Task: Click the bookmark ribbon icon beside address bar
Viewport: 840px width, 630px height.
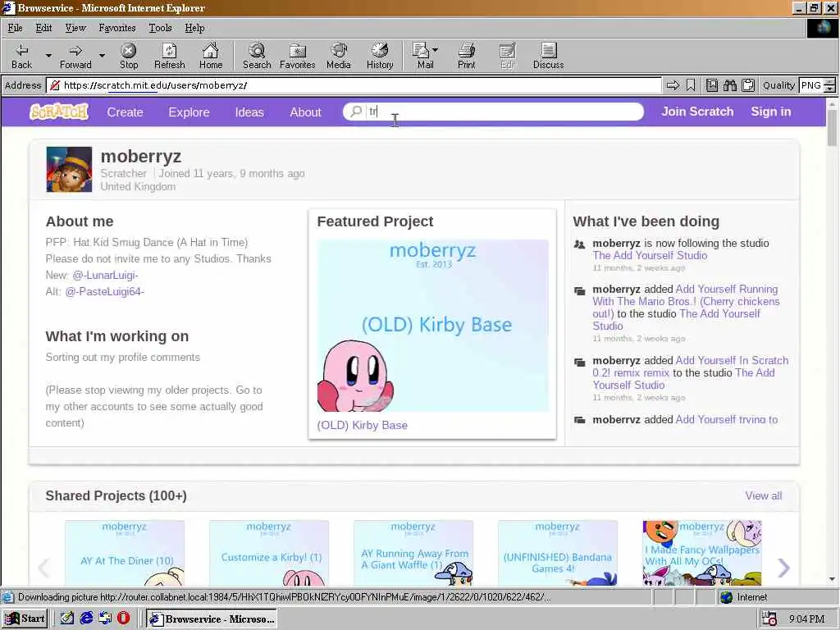Action: click(x=691, y=85)
